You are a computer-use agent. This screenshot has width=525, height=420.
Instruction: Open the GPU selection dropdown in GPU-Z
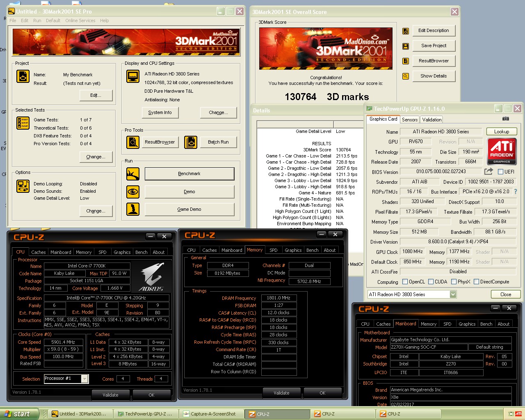[453, 294]
